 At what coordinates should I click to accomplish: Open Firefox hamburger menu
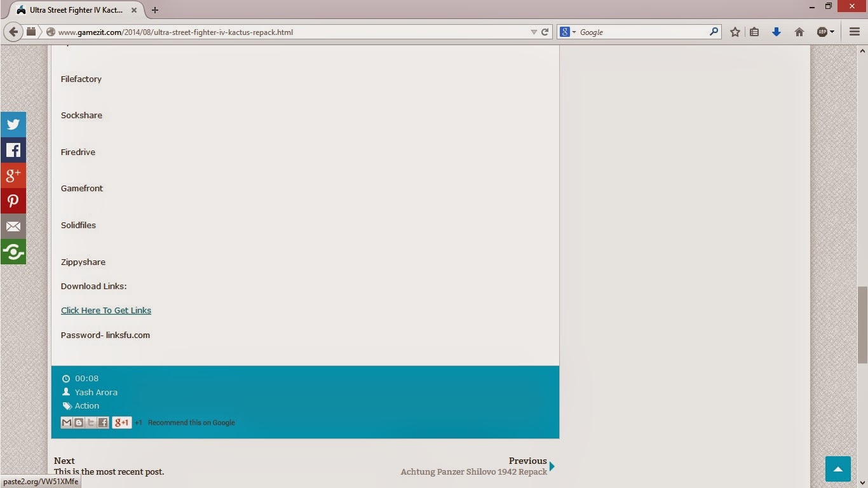coord(855,32)
